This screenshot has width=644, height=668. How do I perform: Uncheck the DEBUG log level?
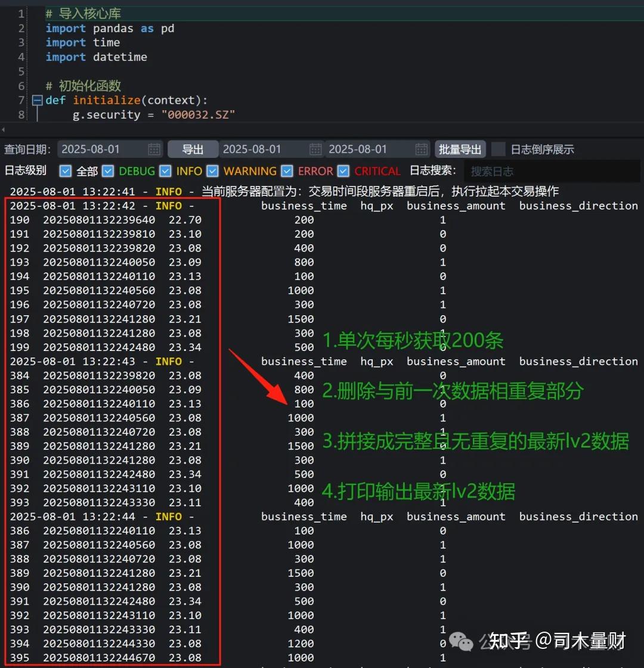[108, 171]
